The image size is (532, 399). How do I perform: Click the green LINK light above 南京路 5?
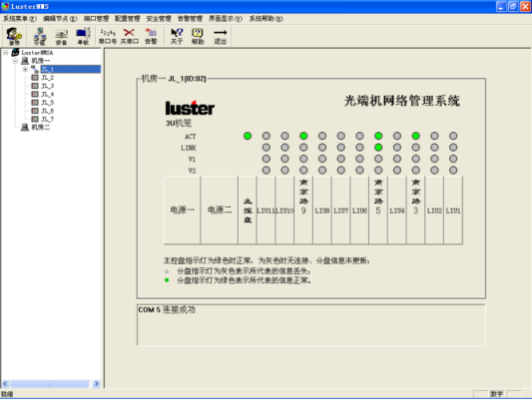pos(378,147)
